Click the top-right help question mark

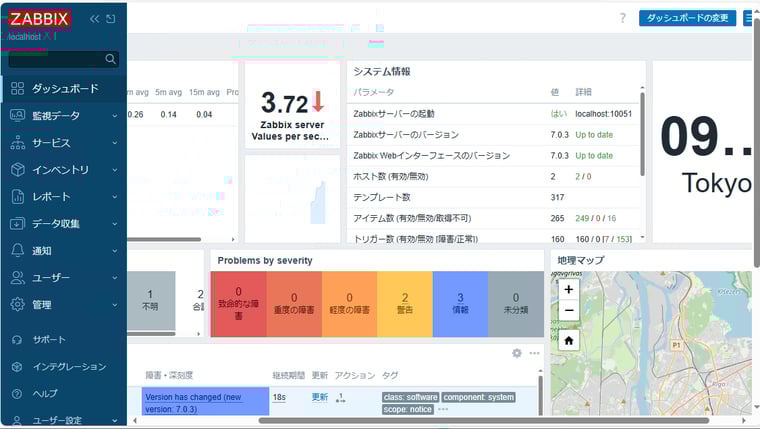click(622, 18)
